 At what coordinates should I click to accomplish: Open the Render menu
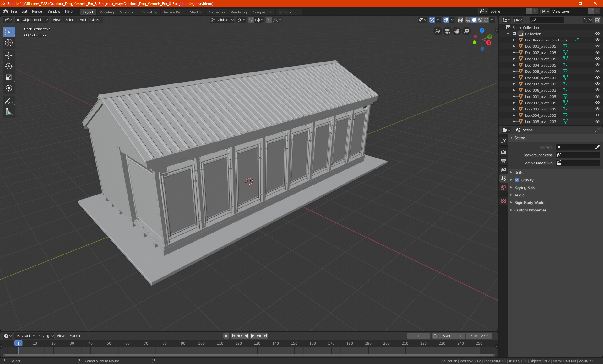[x=37, y=11]
